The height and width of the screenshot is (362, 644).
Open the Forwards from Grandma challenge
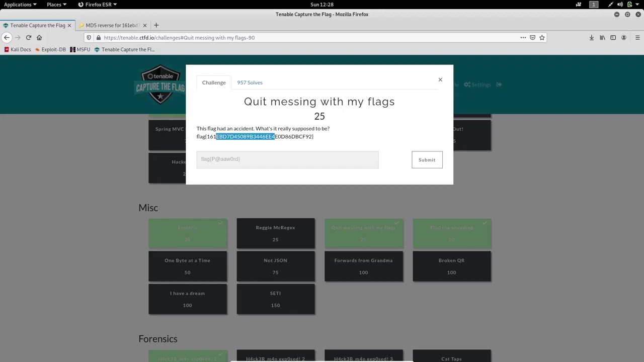[364, 266]
